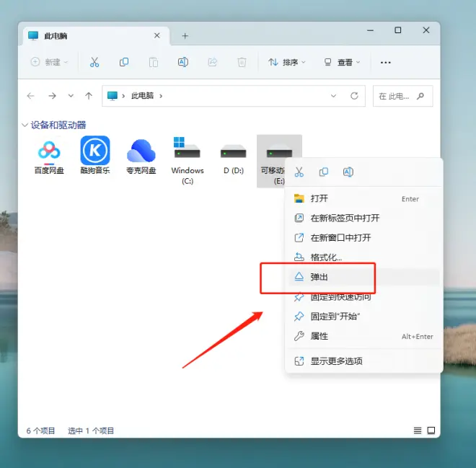Refresh the current folder view

[x=354, y=96]
